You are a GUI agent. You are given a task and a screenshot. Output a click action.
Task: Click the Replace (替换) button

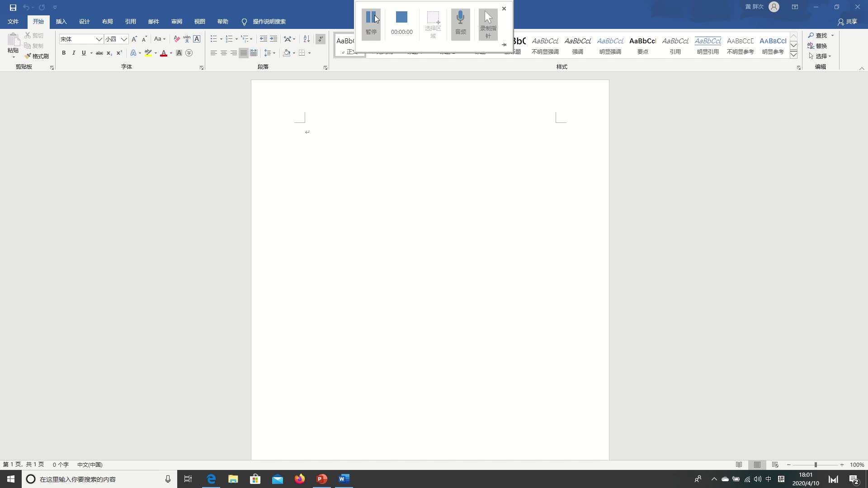point(817,46)
